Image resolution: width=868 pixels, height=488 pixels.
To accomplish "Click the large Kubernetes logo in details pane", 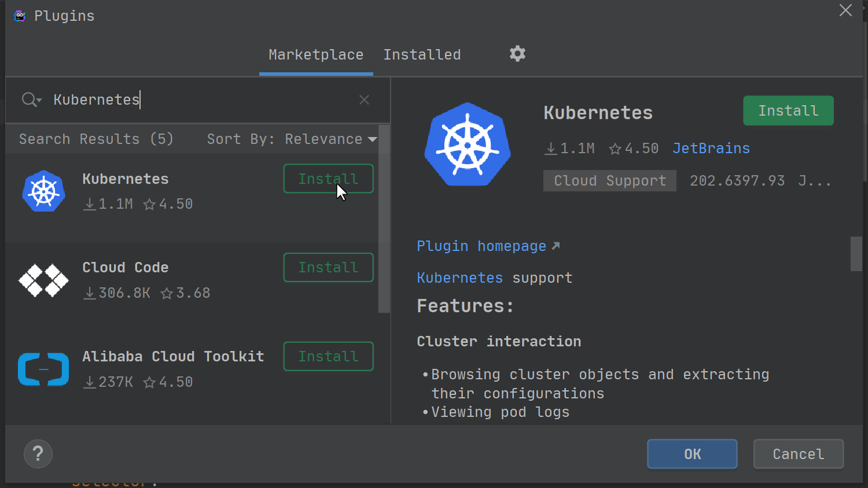I will click(x=468, y=144).
